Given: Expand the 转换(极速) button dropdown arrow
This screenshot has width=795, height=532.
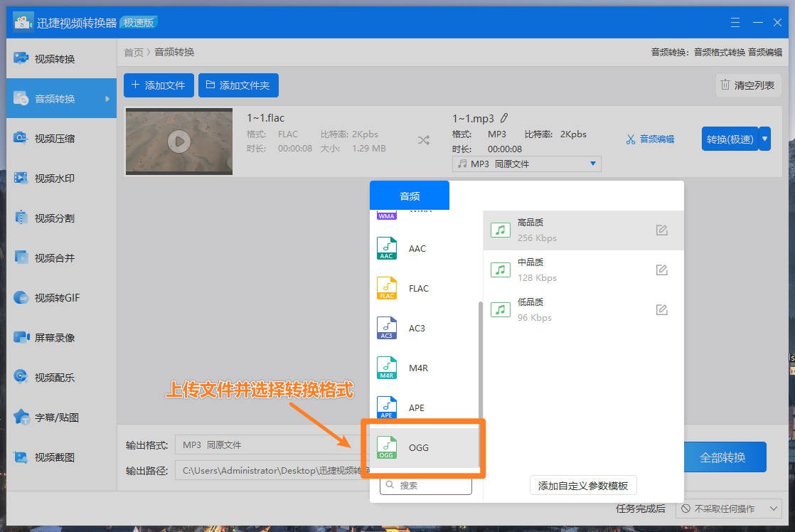Looking at the screenshot, I should click(764, 139).
